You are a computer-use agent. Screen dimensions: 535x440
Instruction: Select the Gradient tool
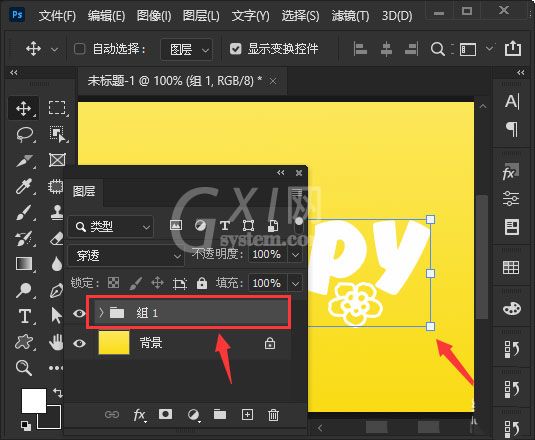(24, 263)
